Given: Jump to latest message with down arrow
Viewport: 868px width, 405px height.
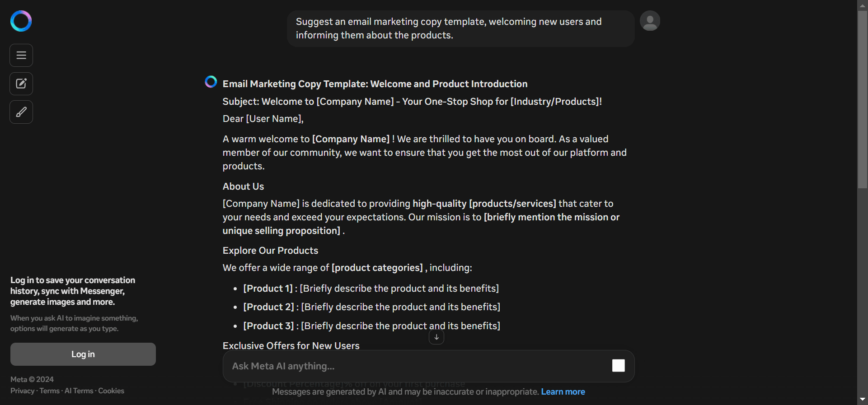Looking at the screenshot, I should 436,337.
